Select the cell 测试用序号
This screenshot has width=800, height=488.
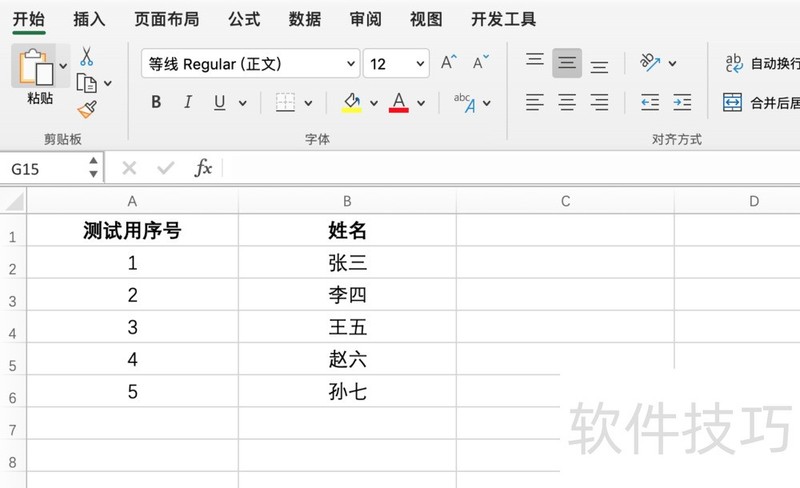(132, 230)
